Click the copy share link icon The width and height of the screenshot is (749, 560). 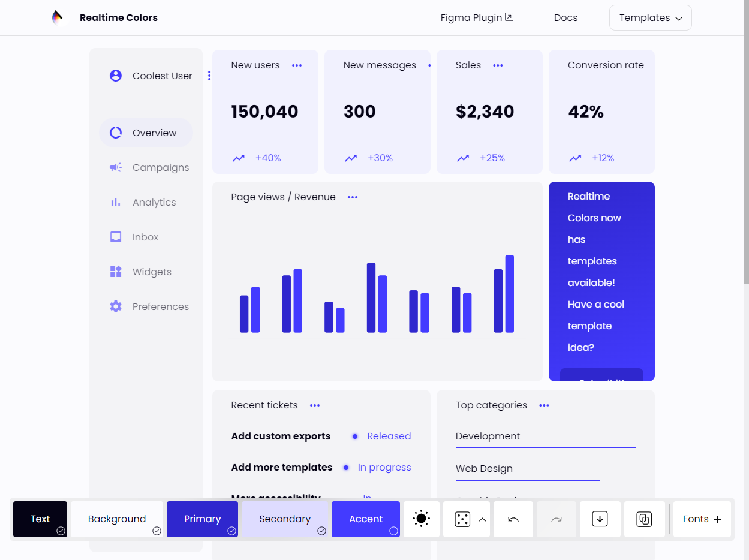pos(644,519)
